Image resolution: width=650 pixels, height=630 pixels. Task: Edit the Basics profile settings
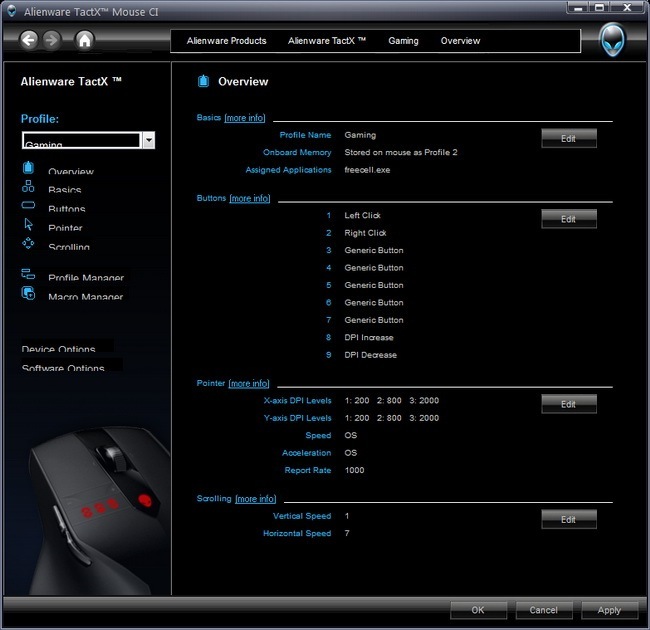pos(568,139)
